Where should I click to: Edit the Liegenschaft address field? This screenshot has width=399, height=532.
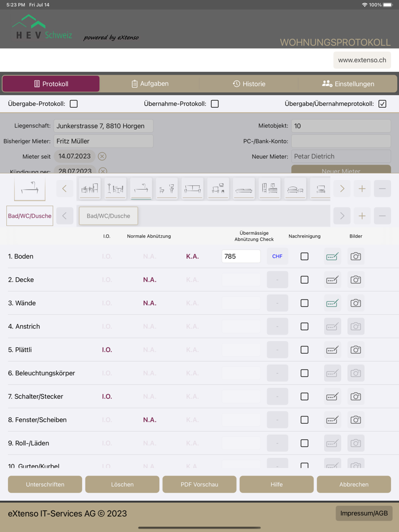pos(103,126)
